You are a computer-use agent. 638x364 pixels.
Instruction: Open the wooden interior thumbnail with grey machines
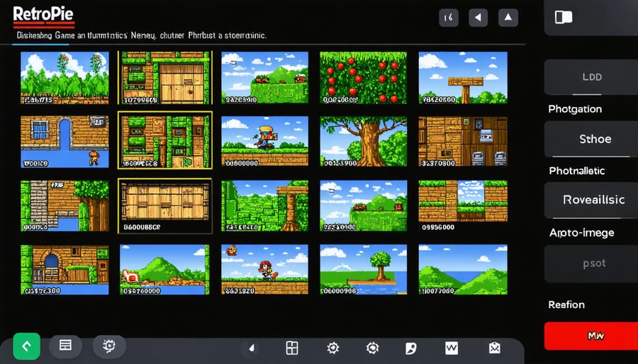[x=463, y=142]
